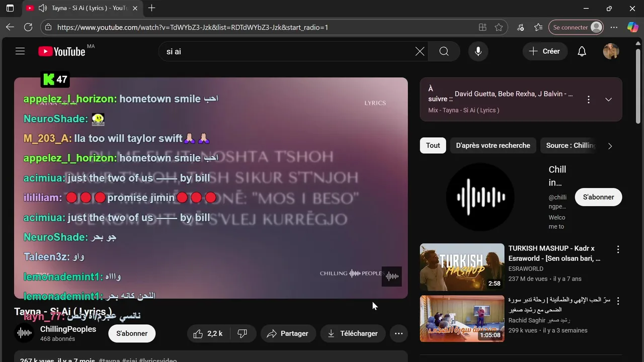
Task: Click the address bar URL
Action: 193,27
